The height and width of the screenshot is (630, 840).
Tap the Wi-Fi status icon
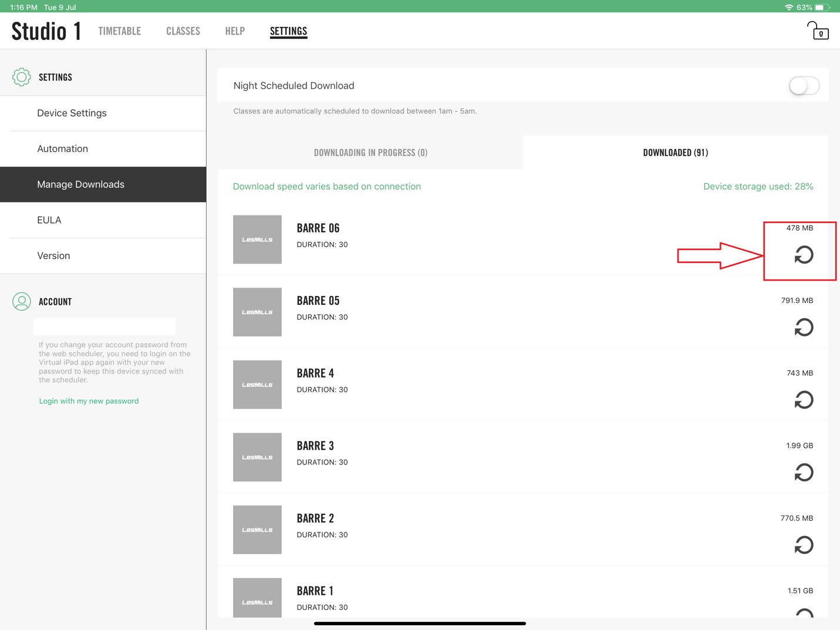788,7
